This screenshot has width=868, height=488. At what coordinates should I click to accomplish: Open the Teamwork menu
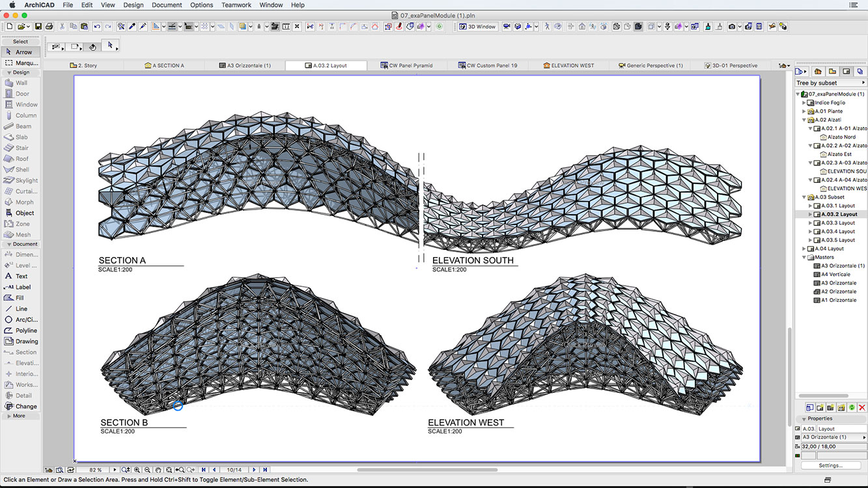[x=236, y=5]
